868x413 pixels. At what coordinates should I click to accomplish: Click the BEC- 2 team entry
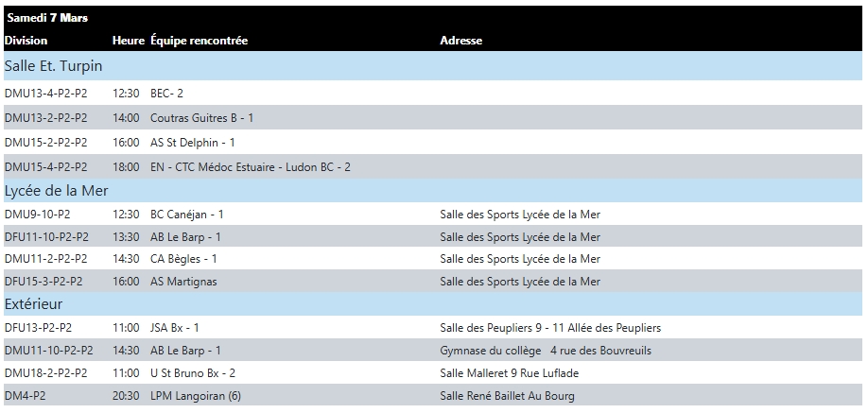coord(166,94)
